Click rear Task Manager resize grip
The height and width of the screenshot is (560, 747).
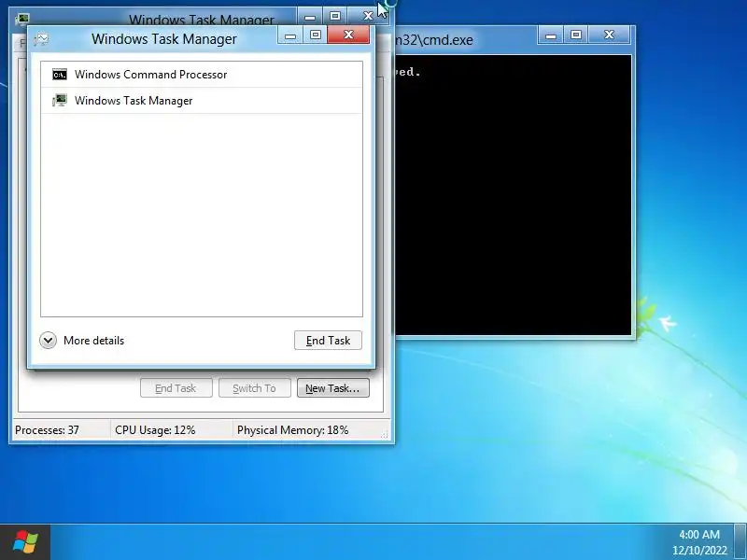385,434
